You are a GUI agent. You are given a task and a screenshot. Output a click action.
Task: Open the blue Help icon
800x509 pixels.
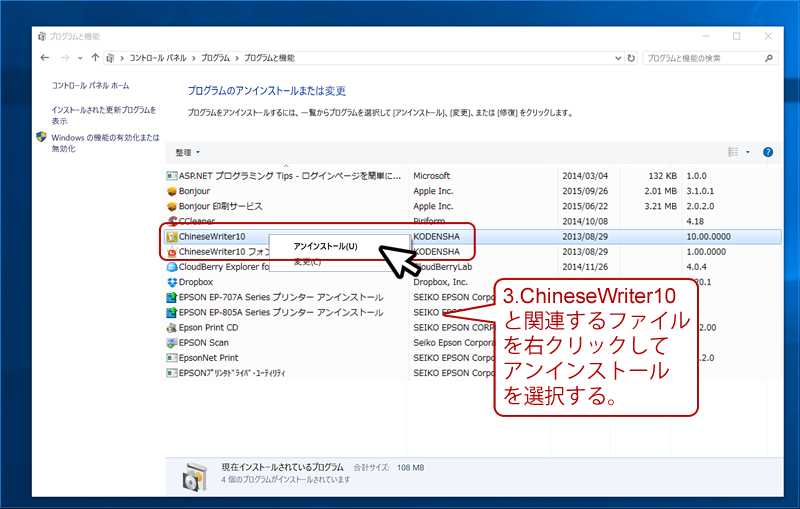pos(768,152)
